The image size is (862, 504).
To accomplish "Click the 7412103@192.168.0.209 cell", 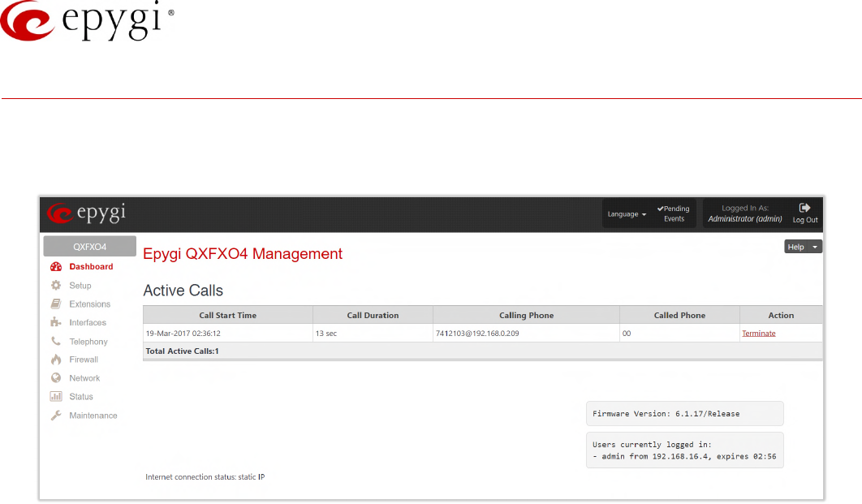I will tap(526, 333).
